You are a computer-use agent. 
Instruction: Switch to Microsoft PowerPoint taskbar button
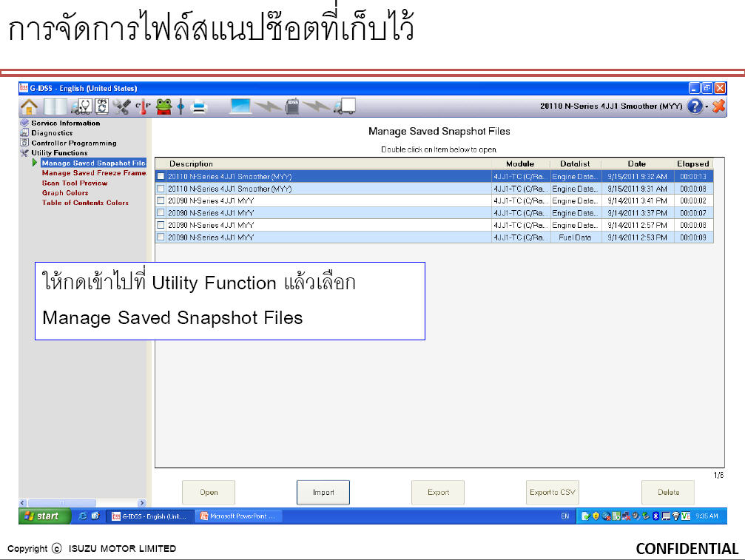pos(239,516)
